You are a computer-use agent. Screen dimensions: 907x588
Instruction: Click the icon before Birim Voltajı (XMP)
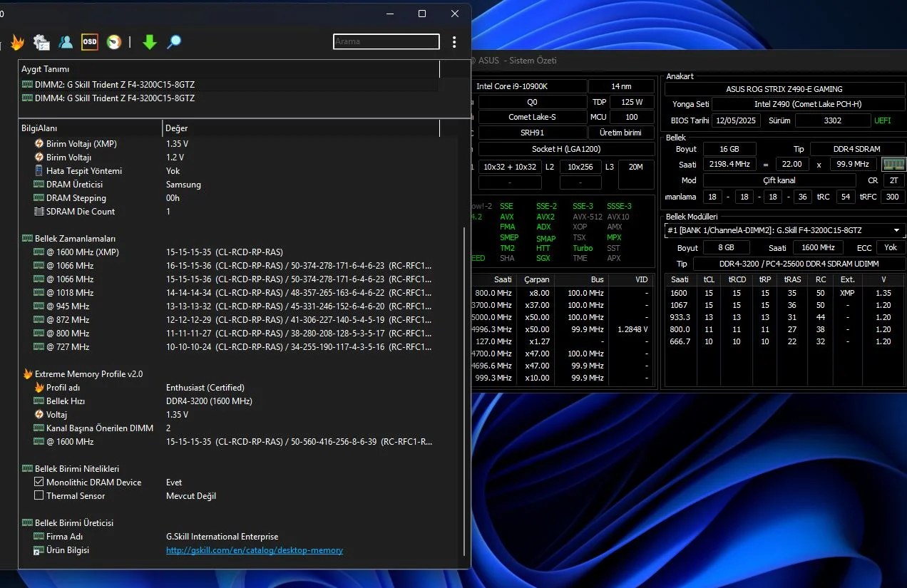point(39,143)
